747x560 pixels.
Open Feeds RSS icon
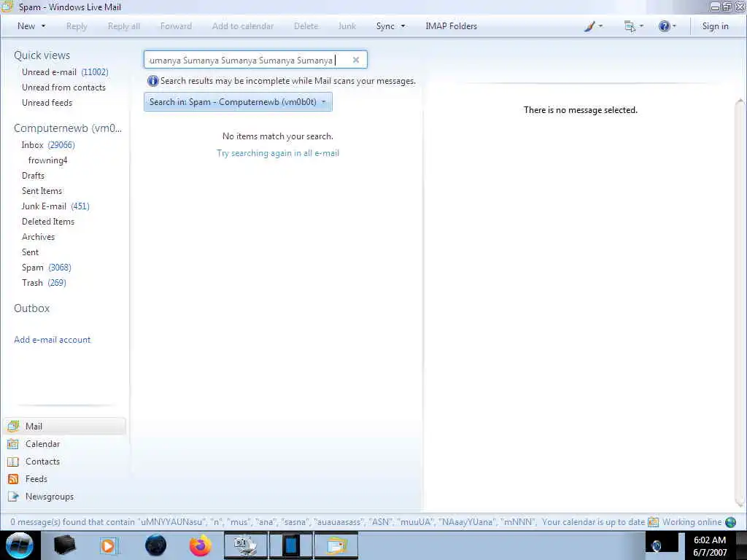tap(13, 479)
